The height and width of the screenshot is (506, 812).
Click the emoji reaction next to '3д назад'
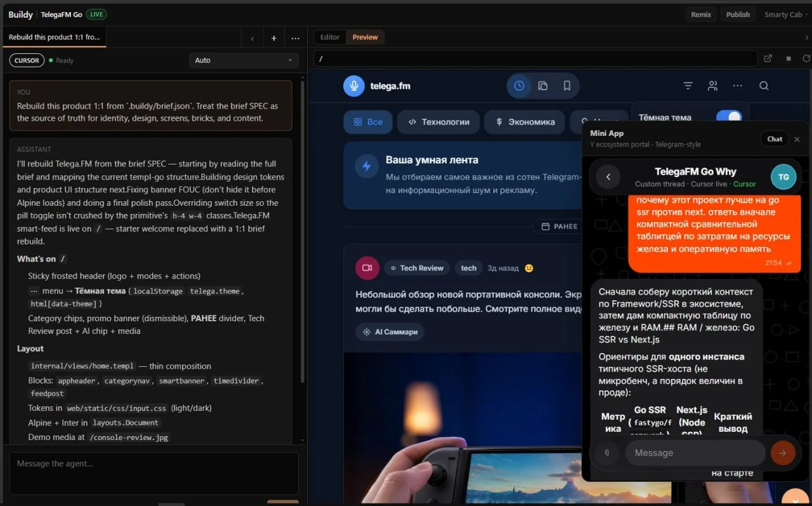529,269
